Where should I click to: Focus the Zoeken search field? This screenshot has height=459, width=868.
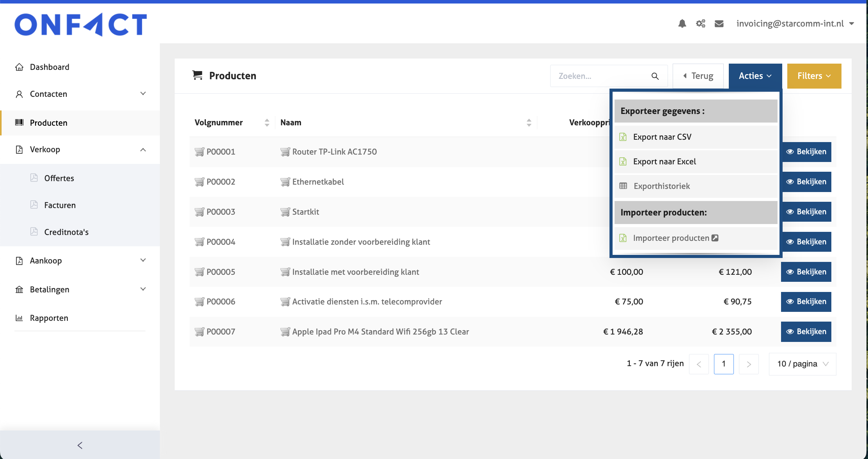click(601, 76)
